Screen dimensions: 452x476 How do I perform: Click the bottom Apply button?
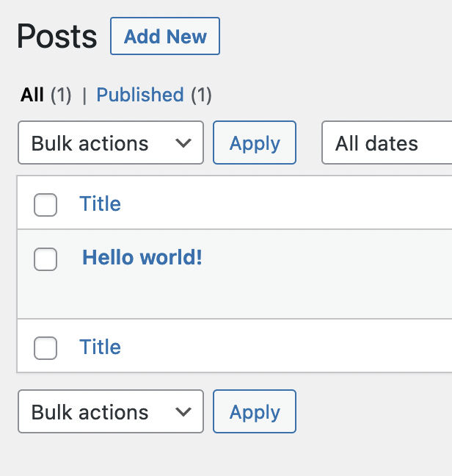[x=255, y=411]
